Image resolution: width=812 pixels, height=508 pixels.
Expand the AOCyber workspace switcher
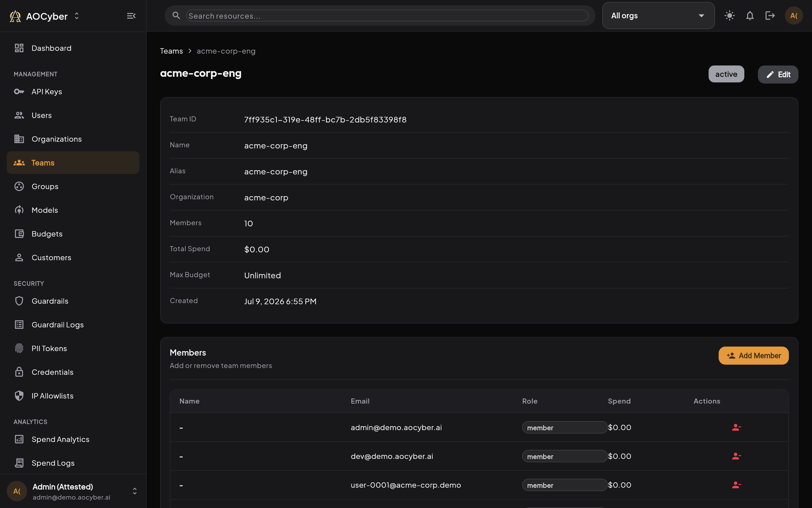click(x=76, y=16)
